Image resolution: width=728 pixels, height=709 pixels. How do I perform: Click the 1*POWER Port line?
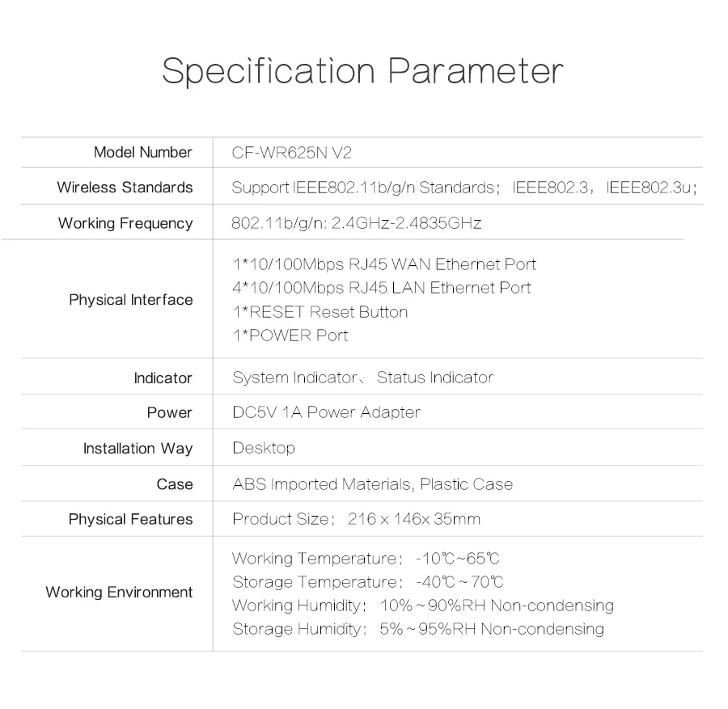(x=290, y=336)
